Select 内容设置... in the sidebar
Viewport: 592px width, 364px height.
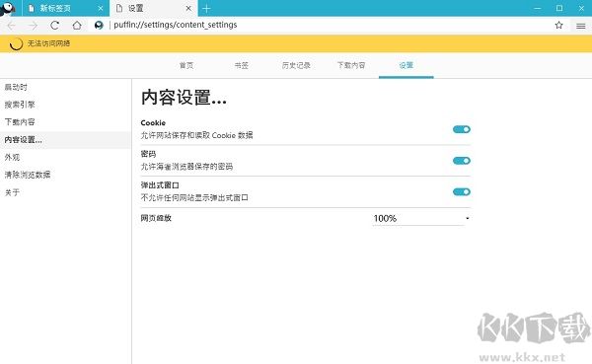click(65, 140)
